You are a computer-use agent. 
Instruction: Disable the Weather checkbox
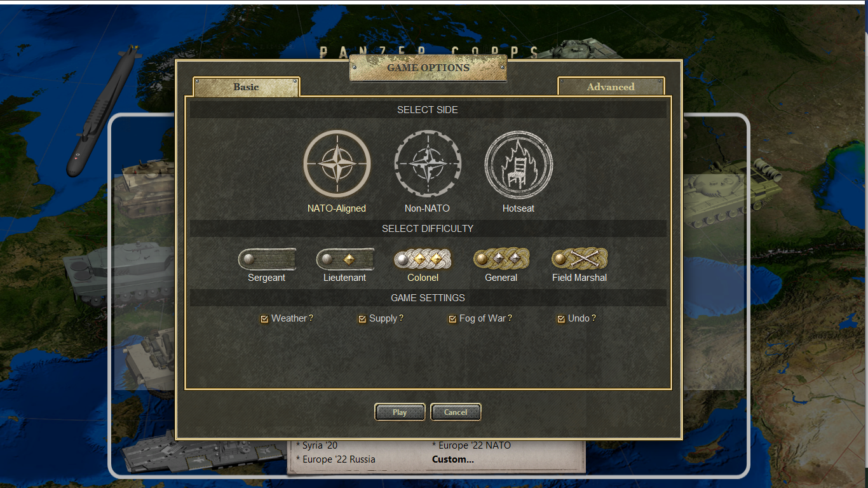click(265, 319)
